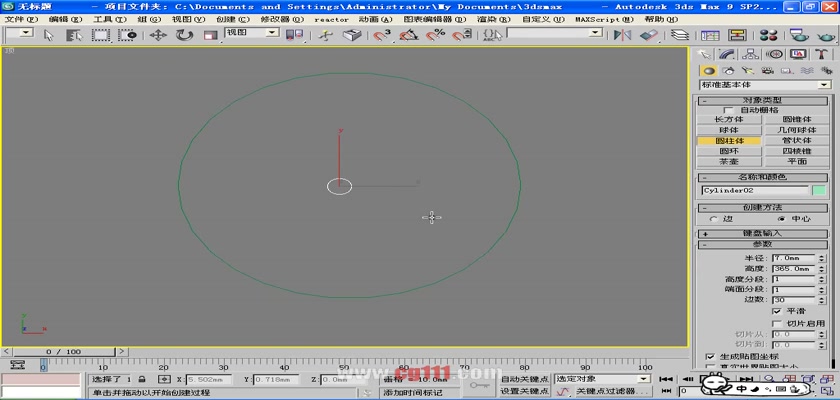Select the Lights create category
Viewport: 840px width, 400px height.
coord(747,71)
